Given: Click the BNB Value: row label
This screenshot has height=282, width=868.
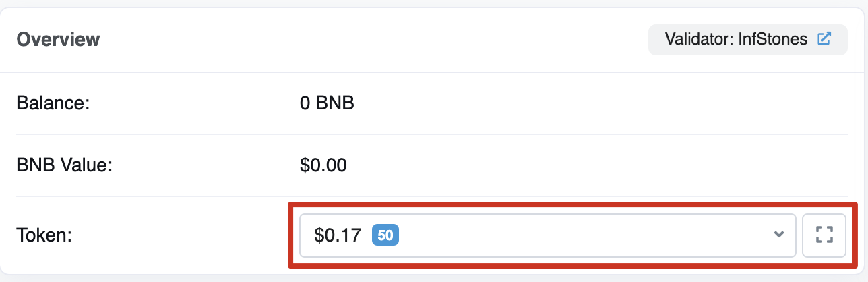Looking at the screenshot, I should coord(64,165).
